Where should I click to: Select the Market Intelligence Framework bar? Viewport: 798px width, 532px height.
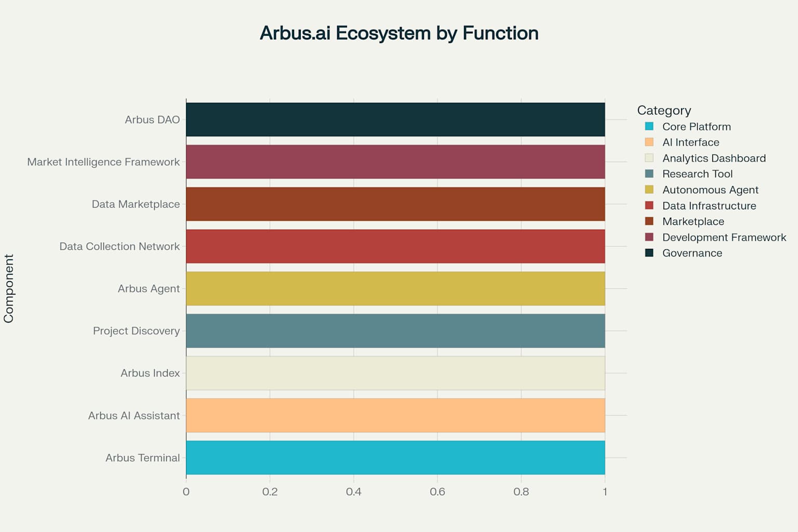[x=395, y=162]
